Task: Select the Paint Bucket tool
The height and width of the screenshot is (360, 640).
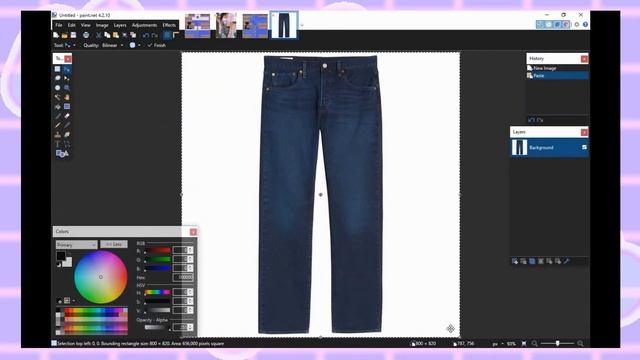Action: (58, 107)
